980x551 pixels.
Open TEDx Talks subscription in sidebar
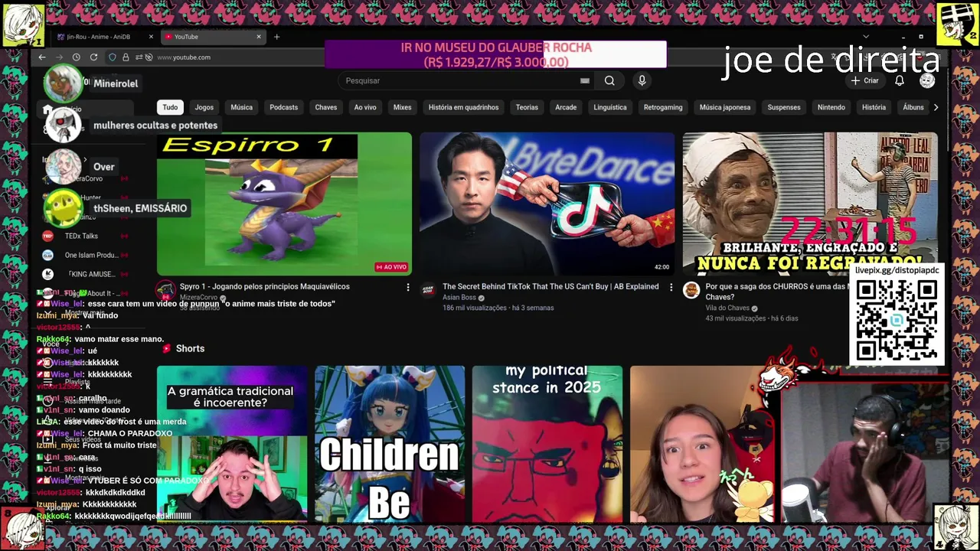click(x=84, y=236)
